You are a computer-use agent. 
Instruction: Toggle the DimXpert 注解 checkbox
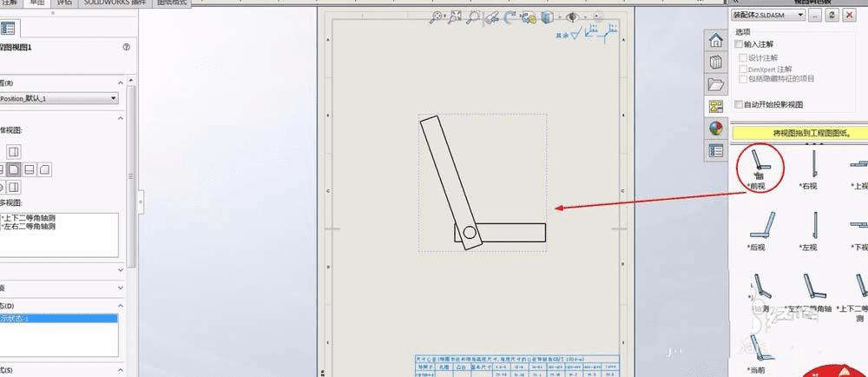(743, 69)
